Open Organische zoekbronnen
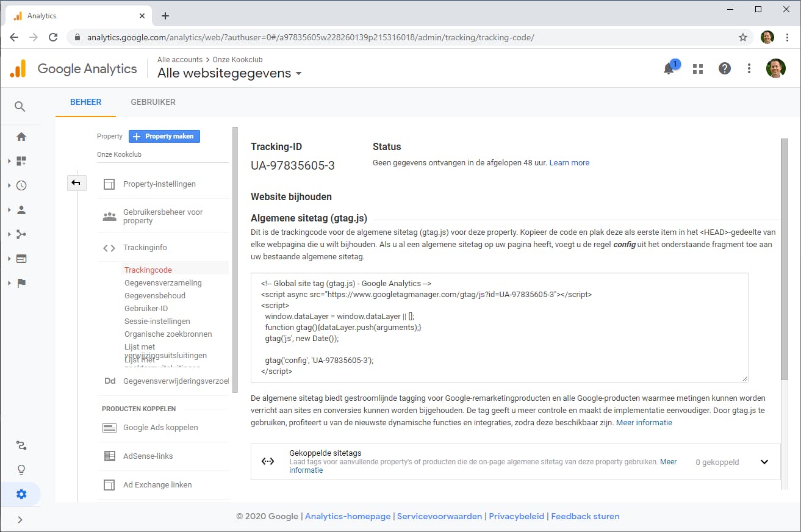This screenshot has width=801, height=532. pyautogui.click(x=168, y=334)
